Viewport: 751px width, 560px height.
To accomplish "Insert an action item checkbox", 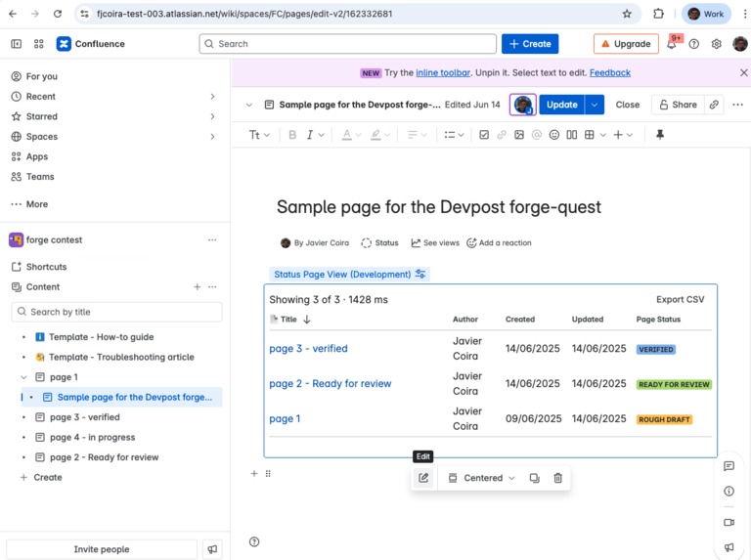I will click(x=484, y=135).
